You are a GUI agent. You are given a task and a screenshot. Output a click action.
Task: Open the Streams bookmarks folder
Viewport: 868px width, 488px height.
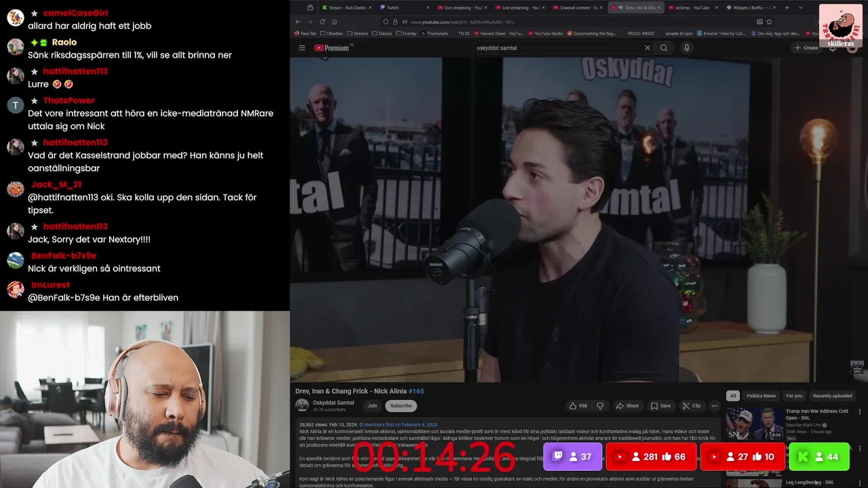point(357,33)
